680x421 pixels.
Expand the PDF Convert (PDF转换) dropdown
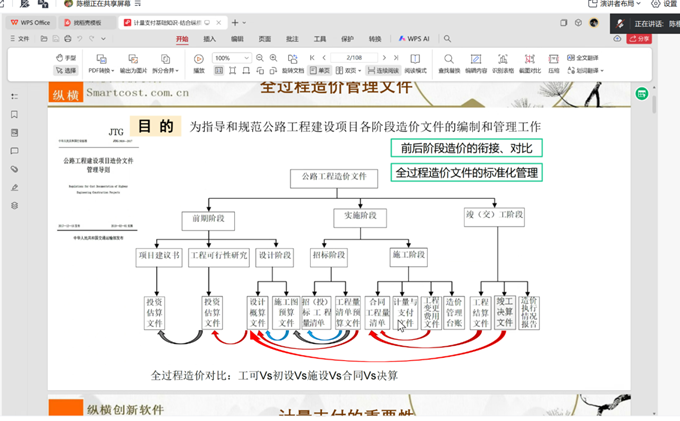pyautogui.click(x=100, y=71)
